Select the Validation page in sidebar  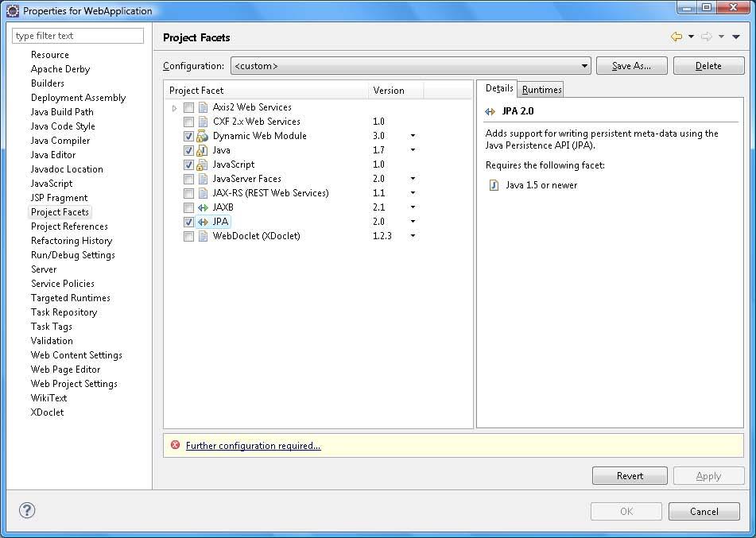tap(52, 341)
